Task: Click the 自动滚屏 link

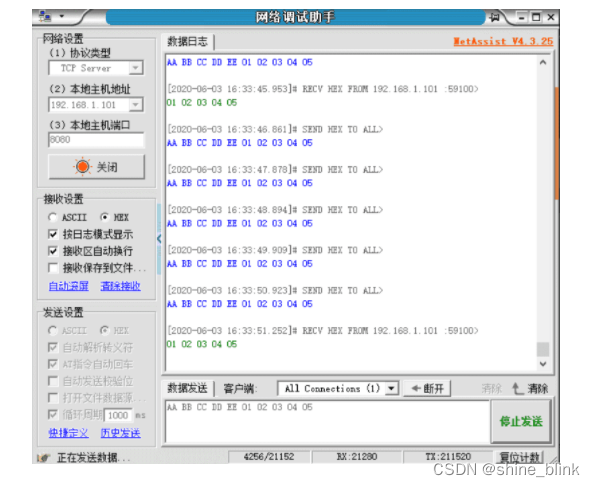Action: point(69,286)
